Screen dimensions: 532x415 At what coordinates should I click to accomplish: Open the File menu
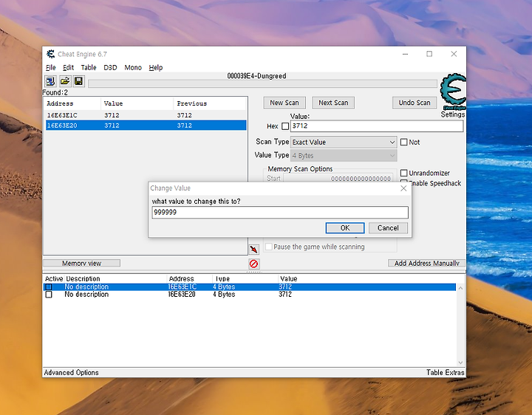point(50,67)
